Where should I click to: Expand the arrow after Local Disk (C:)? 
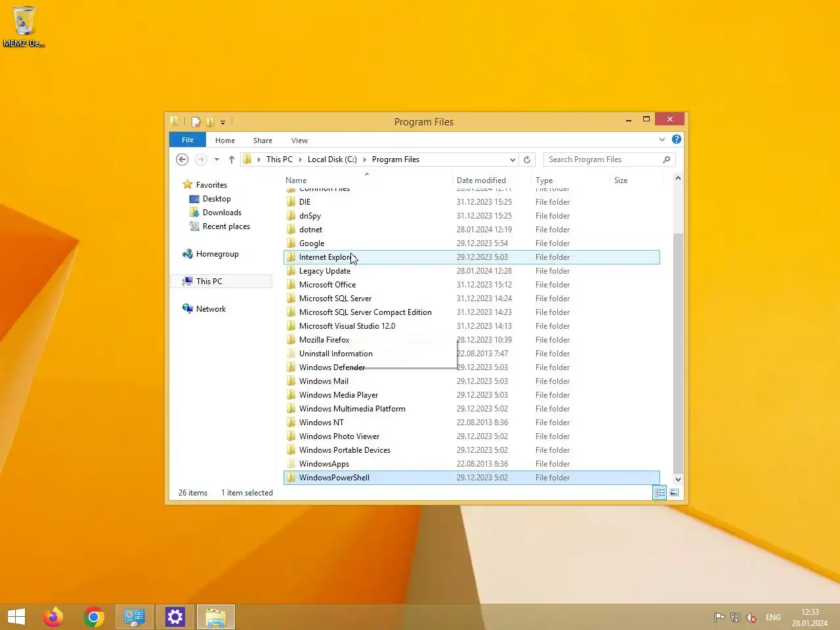[x=365, y=159]
